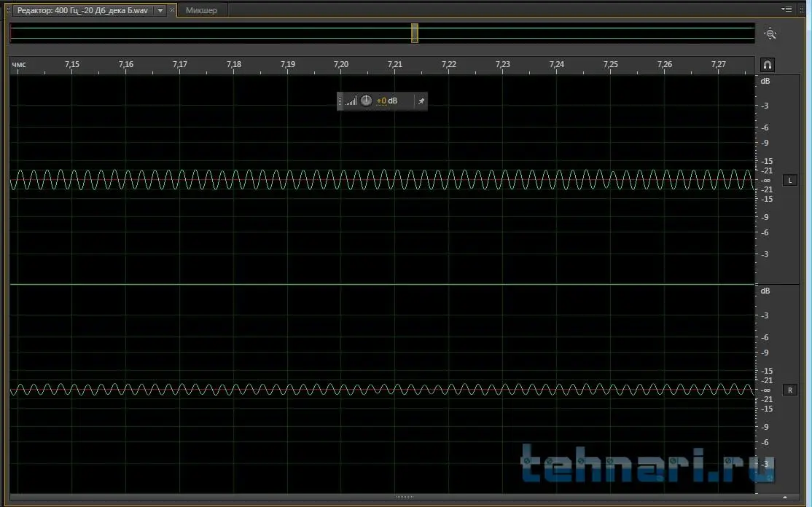The height and width of the screenshot is (507, 812).
Task: Click the zoom-out full icon beside overview
Action: (770, 34)
